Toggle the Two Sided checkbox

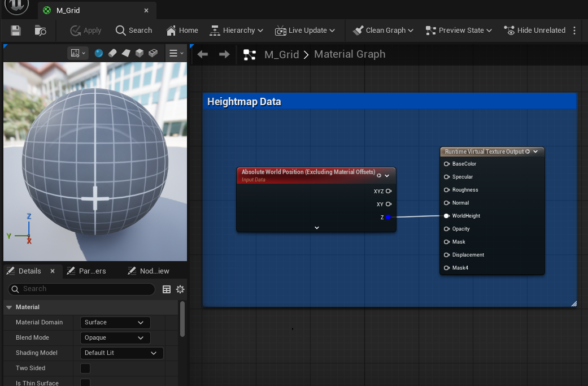pyautogui.click(x=85, y=368)
